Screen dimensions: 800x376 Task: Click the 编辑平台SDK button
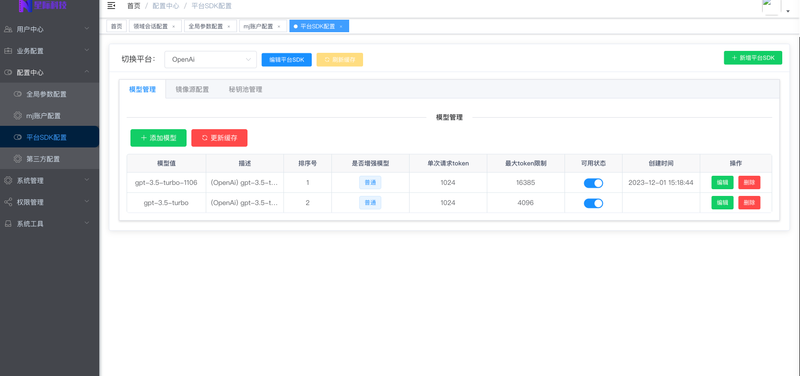click(x=287, y=60)
